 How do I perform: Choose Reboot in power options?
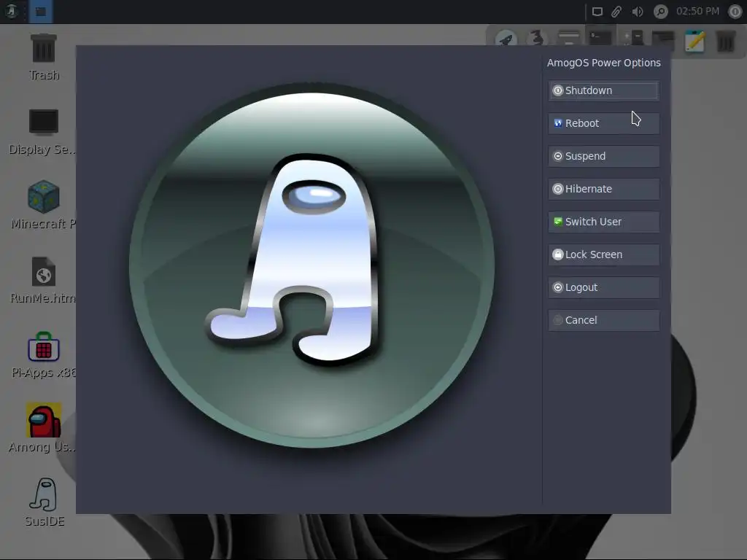603,123
